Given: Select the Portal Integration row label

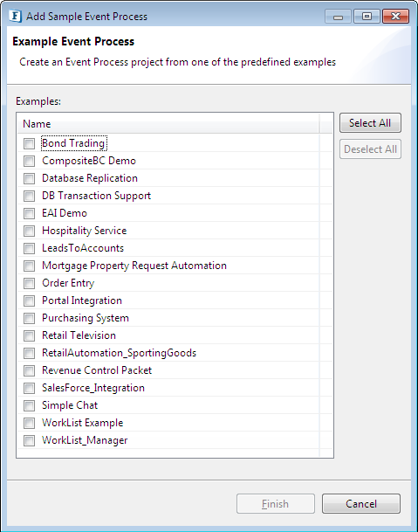Looking at the screenshot, I should [x=82, y=301].
